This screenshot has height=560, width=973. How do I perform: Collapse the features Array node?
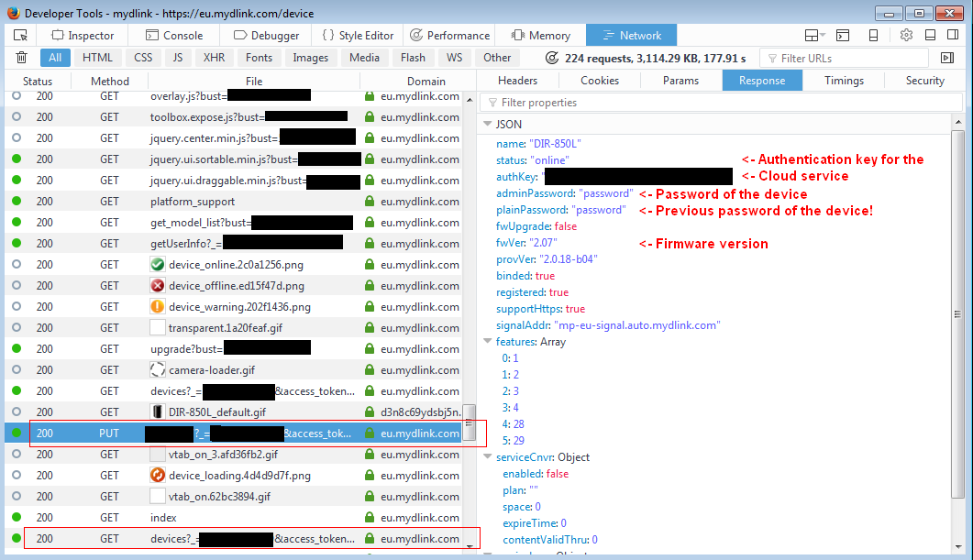click(x=488, y=341)
